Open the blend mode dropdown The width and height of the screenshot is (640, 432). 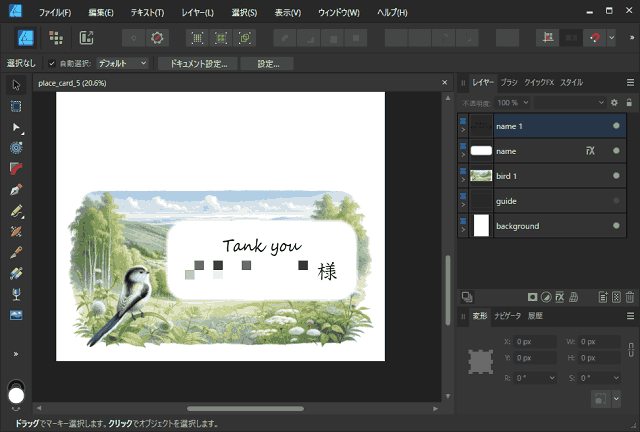click(570, 102)
